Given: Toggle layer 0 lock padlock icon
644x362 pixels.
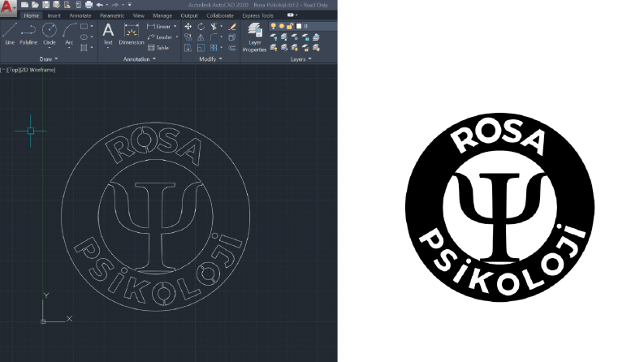Looking at the screenshot, I should [x=290, y=26].
